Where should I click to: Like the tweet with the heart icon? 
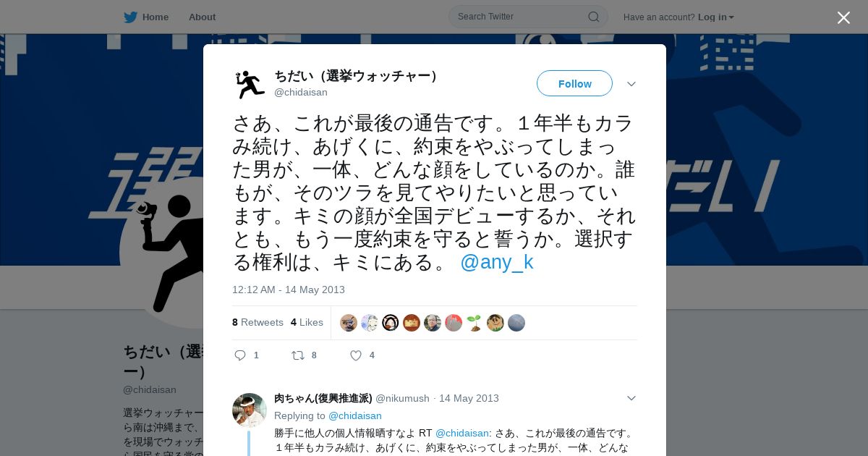click(356, 355)
